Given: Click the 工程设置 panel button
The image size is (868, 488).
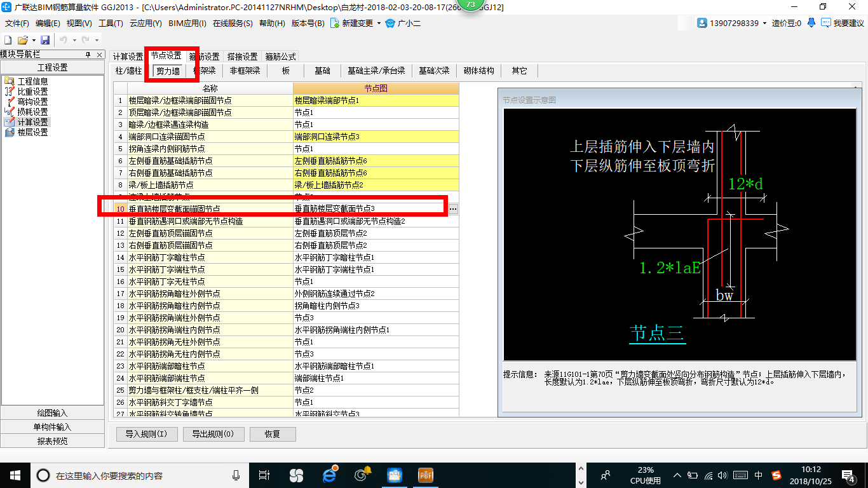Looking at the screenshot, I should point(53,67).
